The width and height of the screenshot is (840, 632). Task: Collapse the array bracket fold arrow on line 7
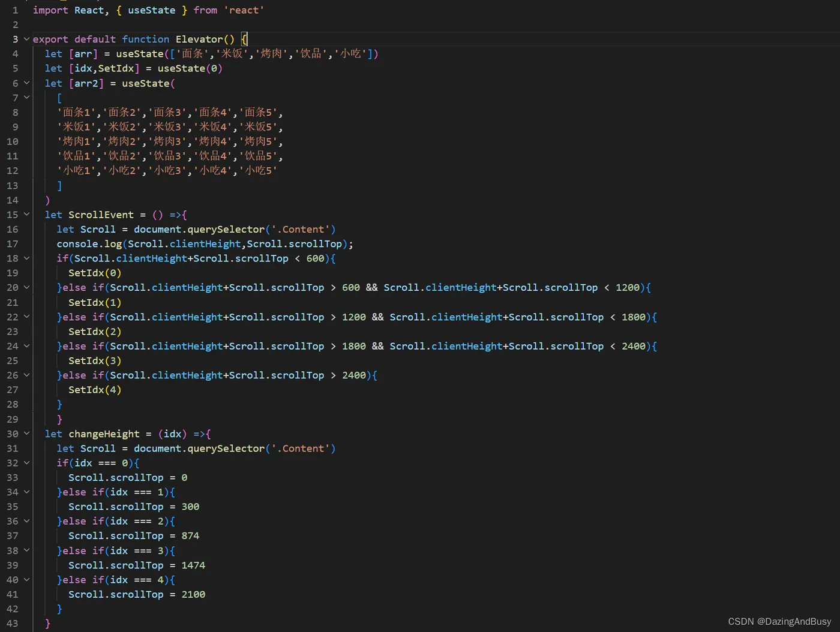click(26, 97)
